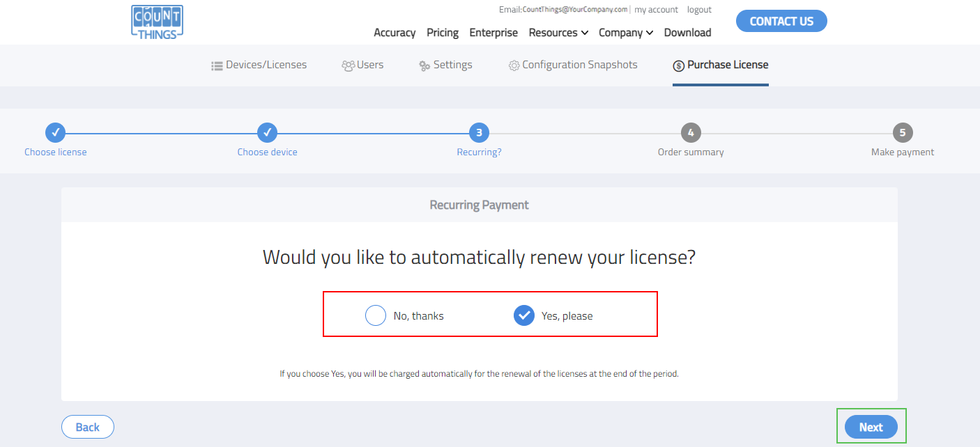
Task: Click step 4 Order summary circle
Action: click(691, 132)
